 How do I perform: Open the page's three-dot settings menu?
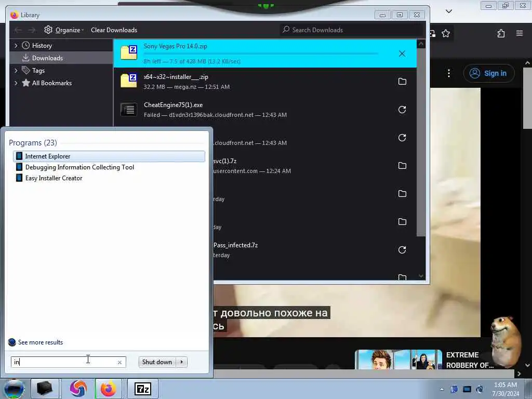(x=449, y=73)
